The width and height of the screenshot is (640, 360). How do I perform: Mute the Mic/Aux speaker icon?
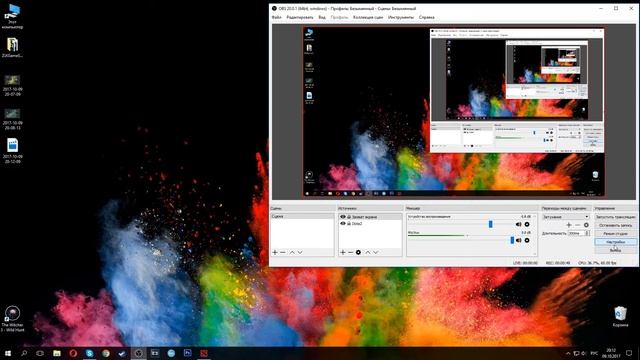(518, 240)
